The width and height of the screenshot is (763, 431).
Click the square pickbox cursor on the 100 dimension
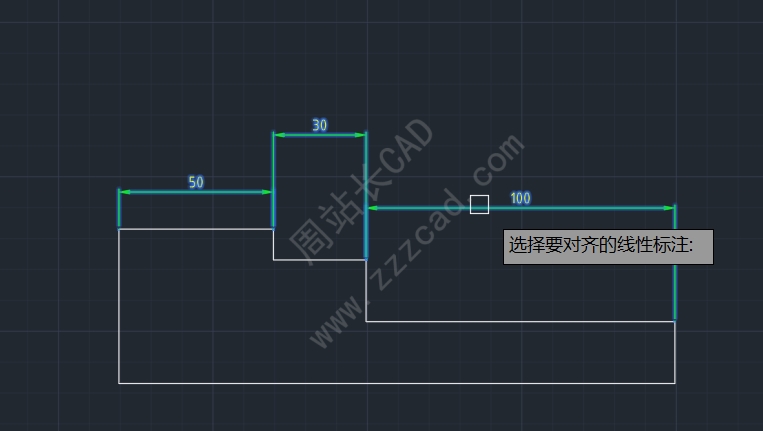(x=479, y=204)
